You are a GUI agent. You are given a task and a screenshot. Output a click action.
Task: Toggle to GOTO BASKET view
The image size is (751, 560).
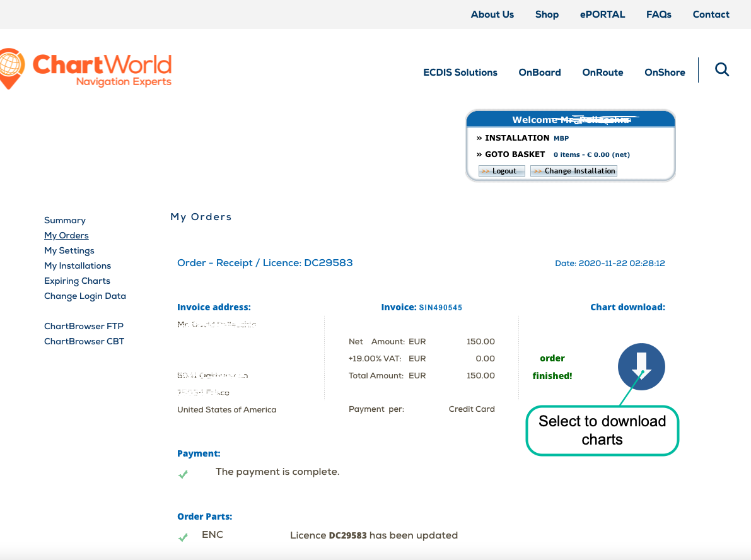(513, 154)
